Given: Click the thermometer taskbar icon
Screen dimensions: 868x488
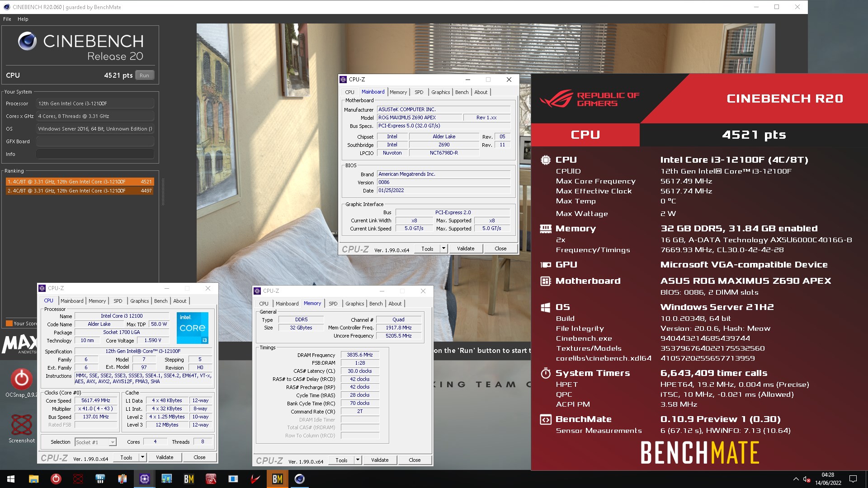Looking at the screenshot, I should [x=122, y=479].
